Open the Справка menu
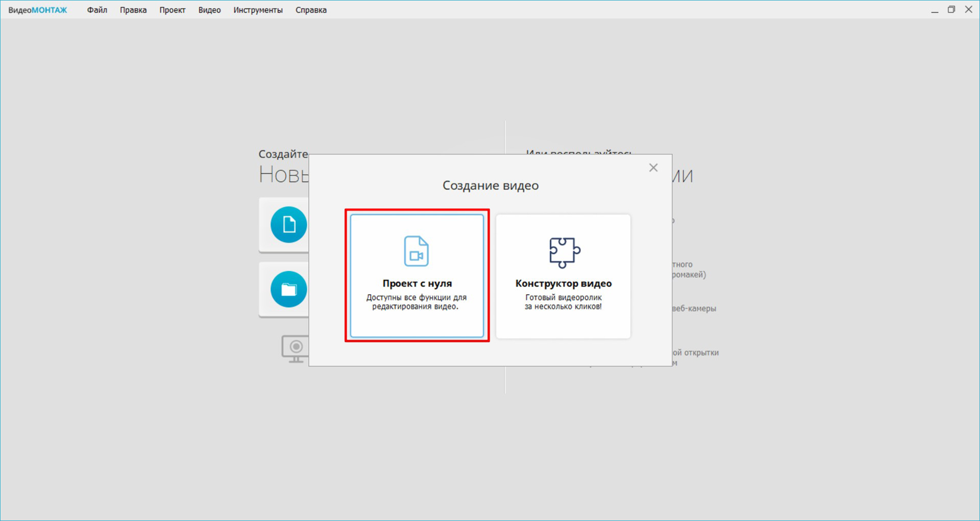The width and height of the screenshot is (980, 521). [x=311, y=10]
